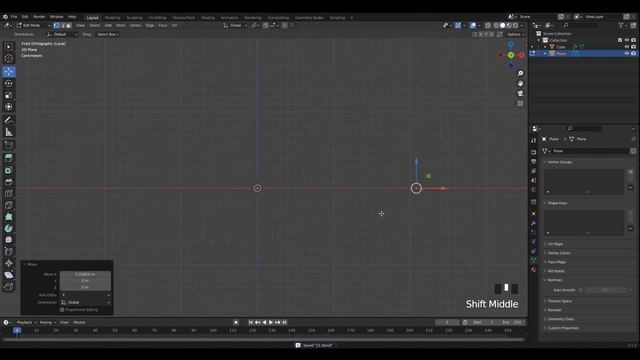640x360 pixels.
Task: Open the Render menu
Action: coord(39,17)
